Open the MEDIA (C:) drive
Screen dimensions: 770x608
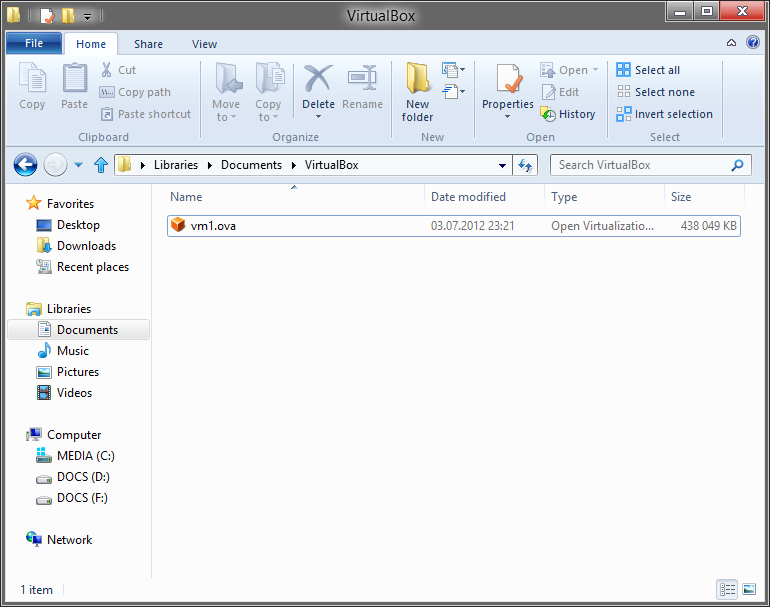[x=75, y=456]
